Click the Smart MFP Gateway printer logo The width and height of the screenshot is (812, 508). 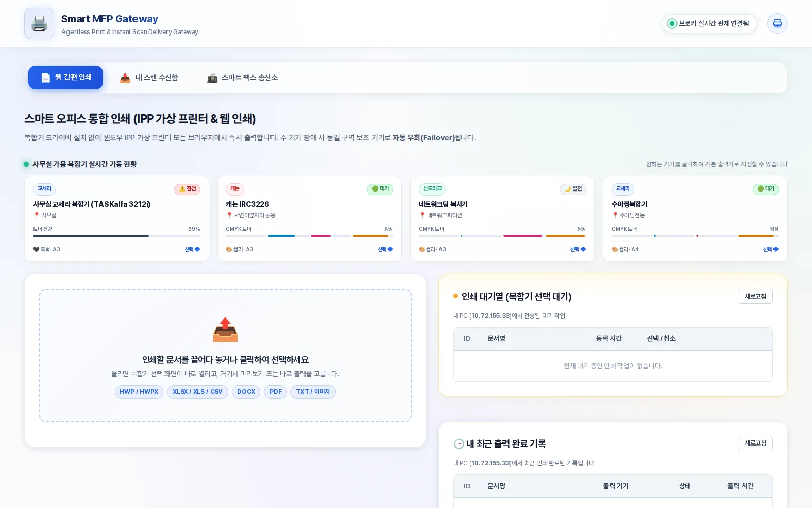click(x=39, y=23)
